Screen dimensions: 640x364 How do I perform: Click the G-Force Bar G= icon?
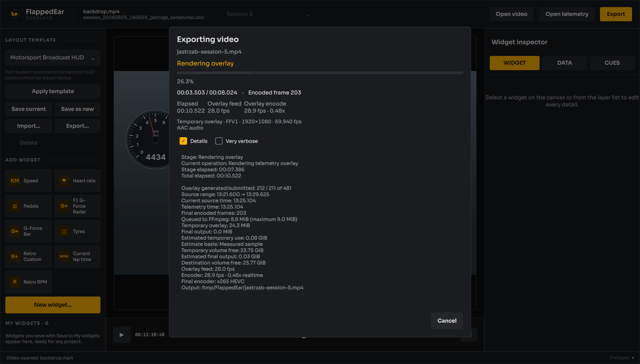click(x=15, y=231)
